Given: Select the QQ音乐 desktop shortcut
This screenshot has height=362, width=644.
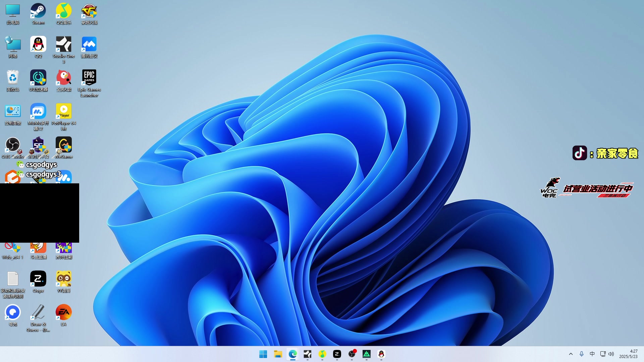Looking at the screenshot, I should click(64, 14).
